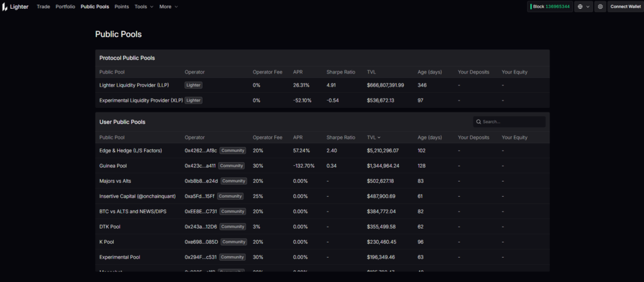This screenshot has width=644, height=282.
Task: Sort user pools by the TVL column
Action: point(374,138)
